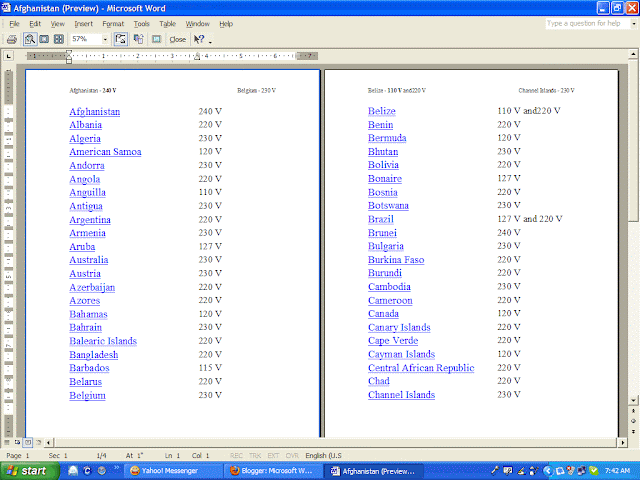Click the vertical scrollbar down arrow

point(633,401)
